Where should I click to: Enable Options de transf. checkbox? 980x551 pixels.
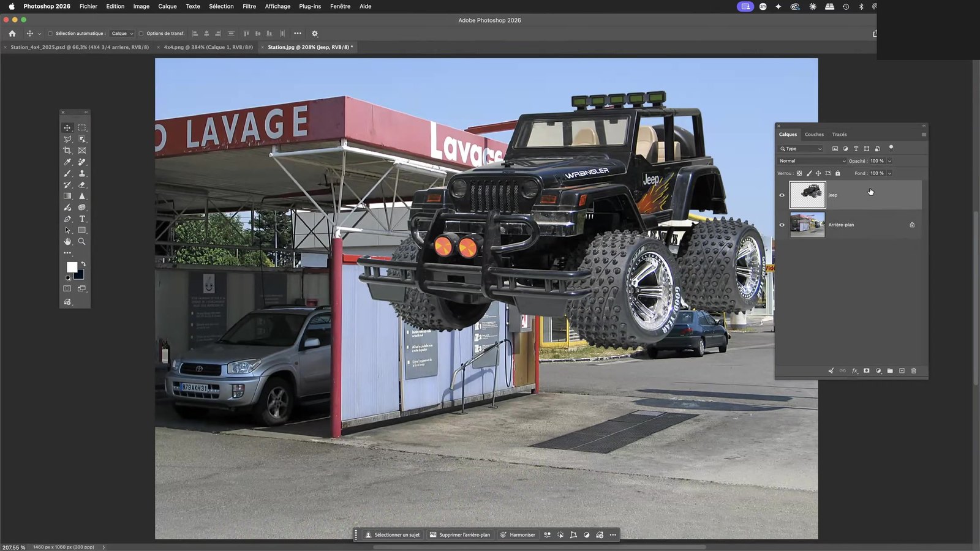point(141,34)
